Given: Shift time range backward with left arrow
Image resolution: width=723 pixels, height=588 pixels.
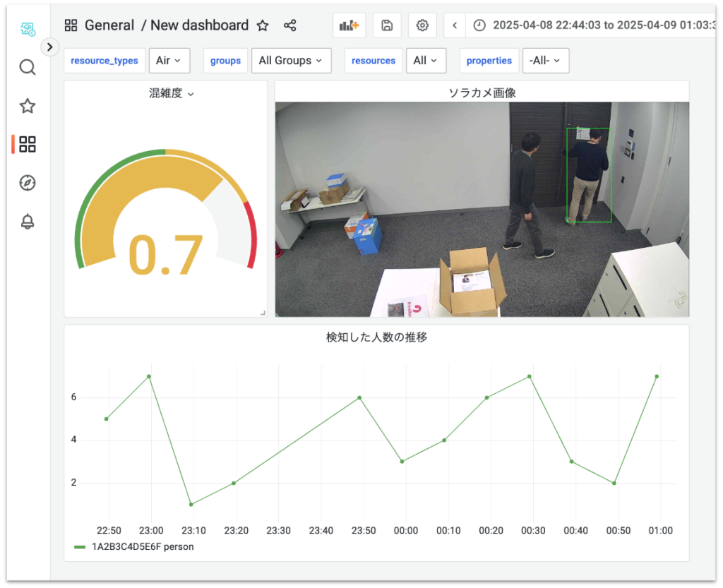Looking at the screenshot, I should 455,25.
